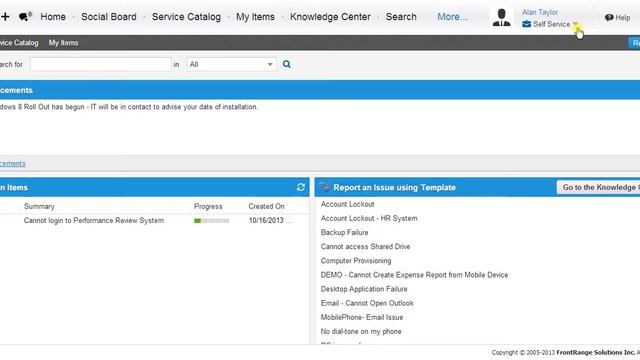The height and width of the screenshot is (360, 640).
Task: Select 'Email - Cannot Open Outlook' template
Action: coord(367,303)
